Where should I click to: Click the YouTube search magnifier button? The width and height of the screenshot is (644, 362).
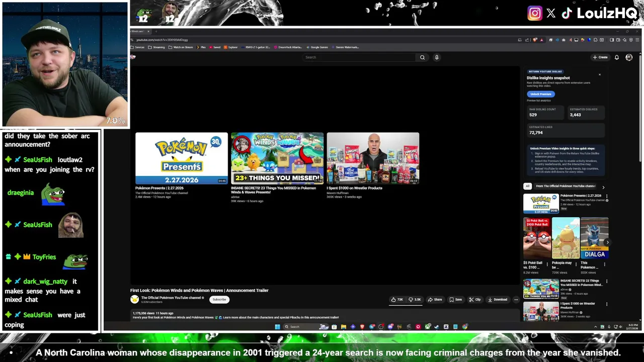click(422, 57)
